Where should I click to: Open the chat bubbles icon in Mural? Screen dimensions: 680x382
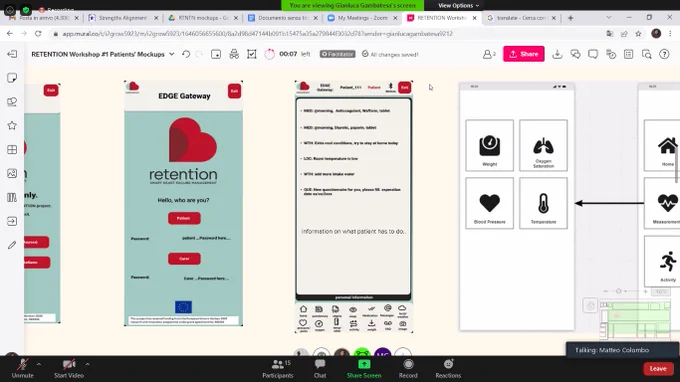[x=575, y=54]
